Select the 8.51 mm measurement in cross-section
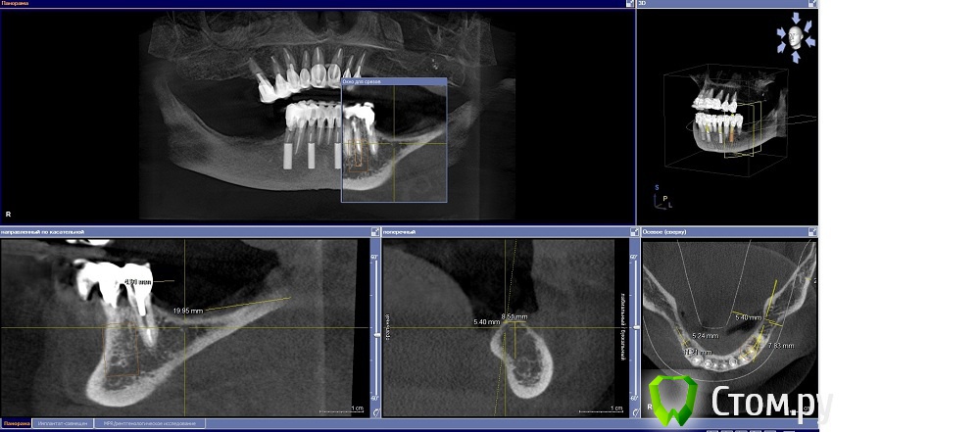This screenshot has width=980, height=432. [x=514, y=316]
